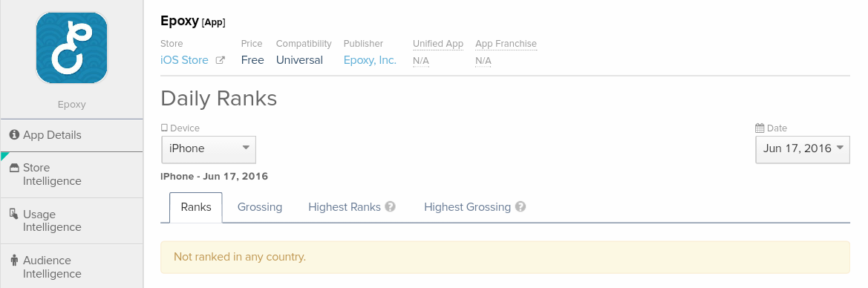868x288 pixels.
Task: Open the Highest Grossing tab
Action: coord(467,207)
